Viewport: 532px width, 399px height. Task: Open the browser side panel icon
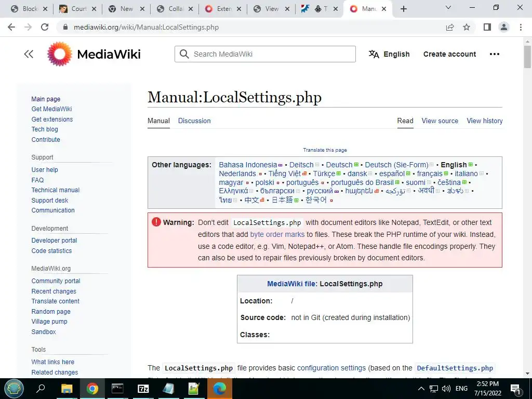(487, 27)
